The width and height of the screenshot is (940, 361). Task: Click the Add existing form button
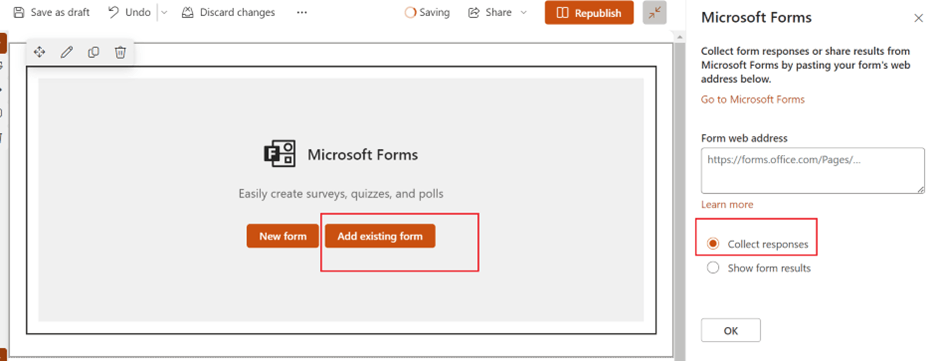pos(380,236)
